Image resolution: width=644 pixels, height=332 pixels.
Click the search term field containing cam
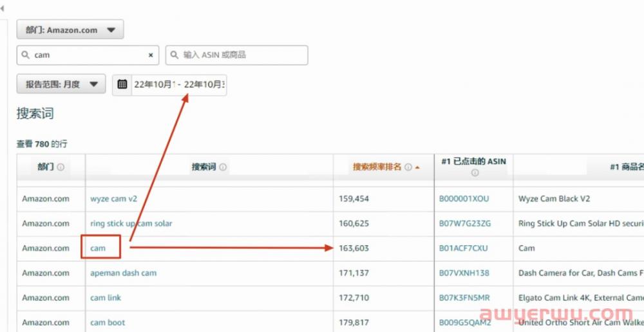click(x=88, y=55)
